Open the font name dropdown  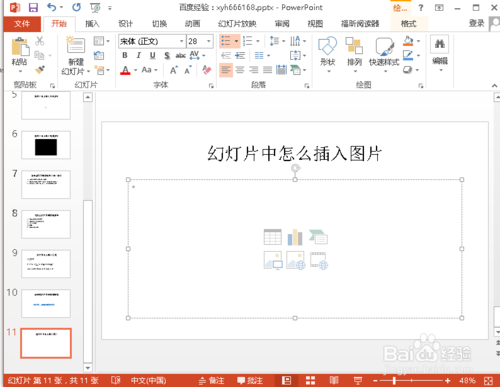coord(181,41)
